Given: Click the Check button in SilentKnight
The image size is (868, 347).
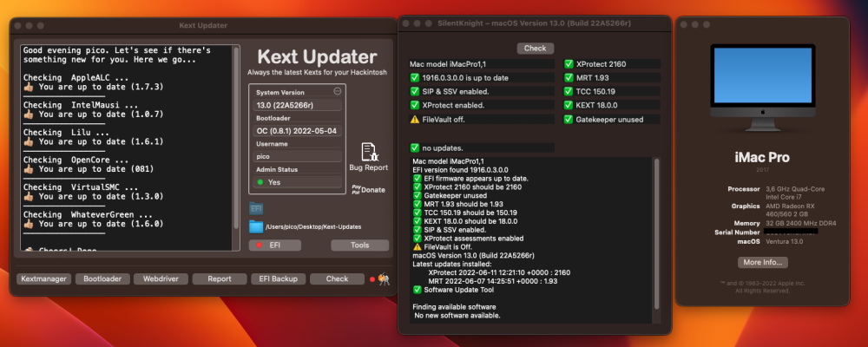Looking at the screenshot, I should [536, 49].
